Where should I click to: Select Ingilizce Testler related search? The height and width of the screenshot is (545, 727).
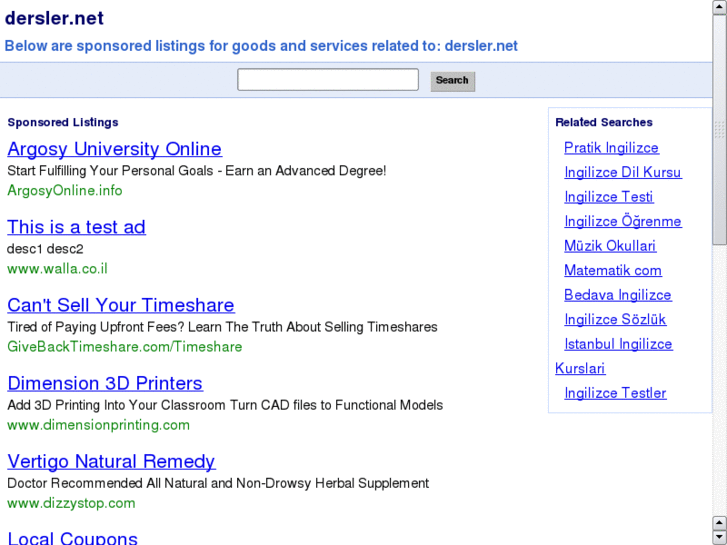click(615, 393)
